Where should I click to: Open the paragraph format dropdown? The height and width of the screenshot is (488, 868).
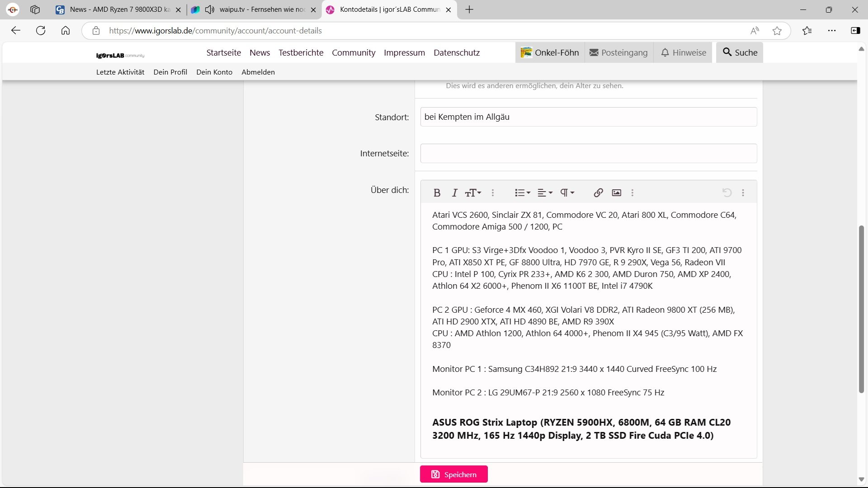coord(567,193)
